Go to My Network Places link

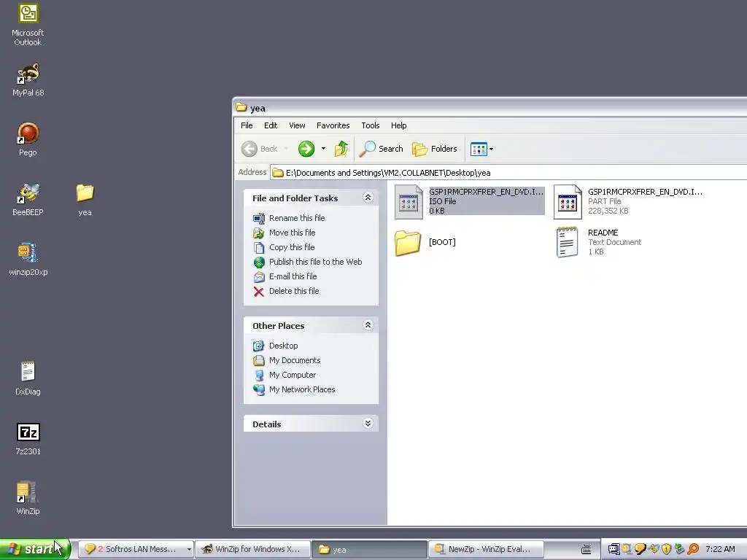pyautogui.click(x=294, y=389)
